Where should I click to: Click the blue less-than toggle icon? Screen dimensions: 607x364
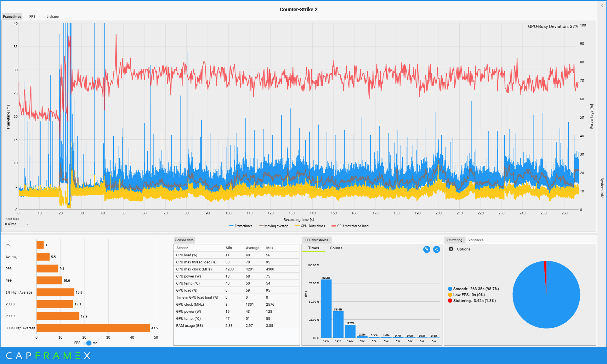coord(436,249)
